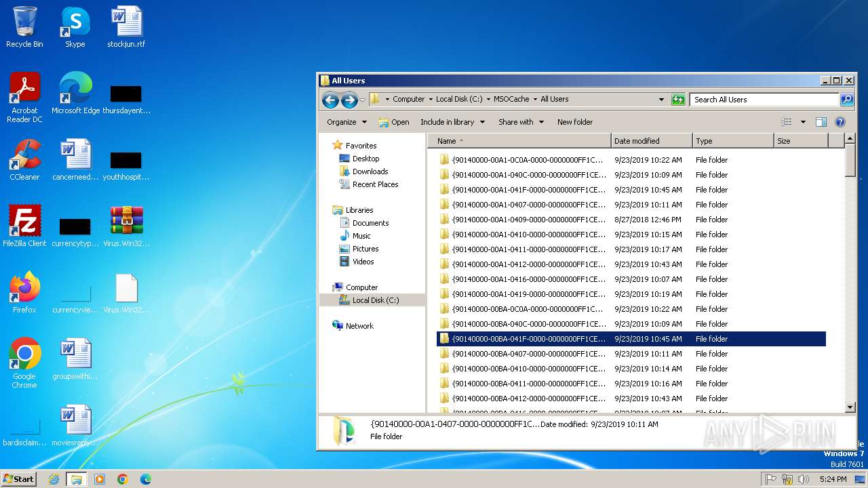Select the stockjun.rtf desktop file

[x=126, y=27]
